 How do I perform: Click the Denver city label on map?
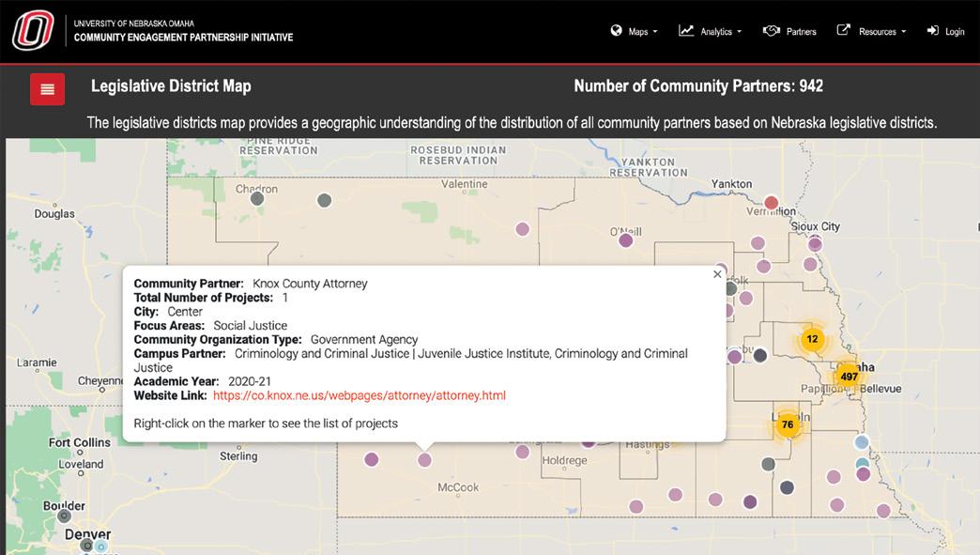pyautogui.click(x=87, y=534)
